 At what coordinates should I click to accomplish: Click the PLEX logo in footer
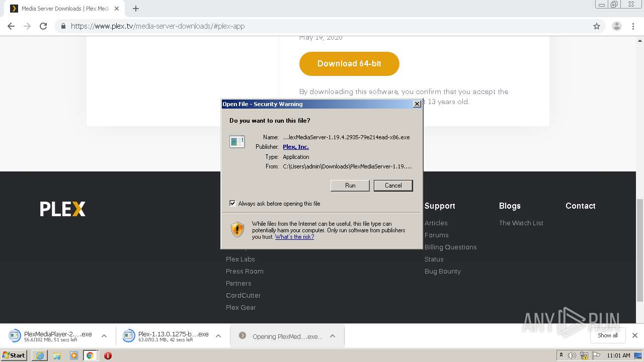(63, 209)
